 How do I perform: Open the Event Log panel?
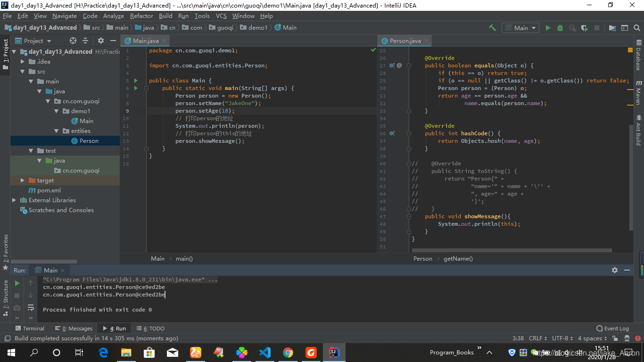[x=613, y=329]
